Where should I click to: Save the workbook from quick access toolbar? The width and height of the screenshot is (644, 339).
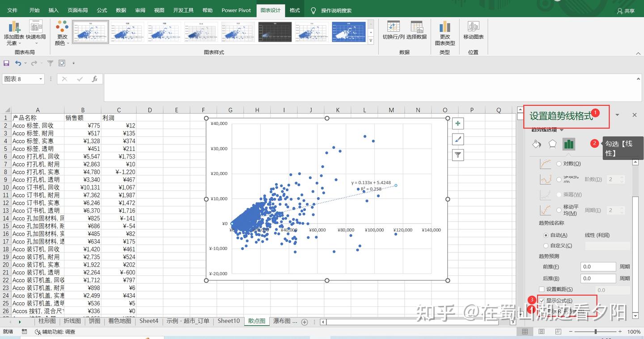pyautogui.click(x=6, y=63)
